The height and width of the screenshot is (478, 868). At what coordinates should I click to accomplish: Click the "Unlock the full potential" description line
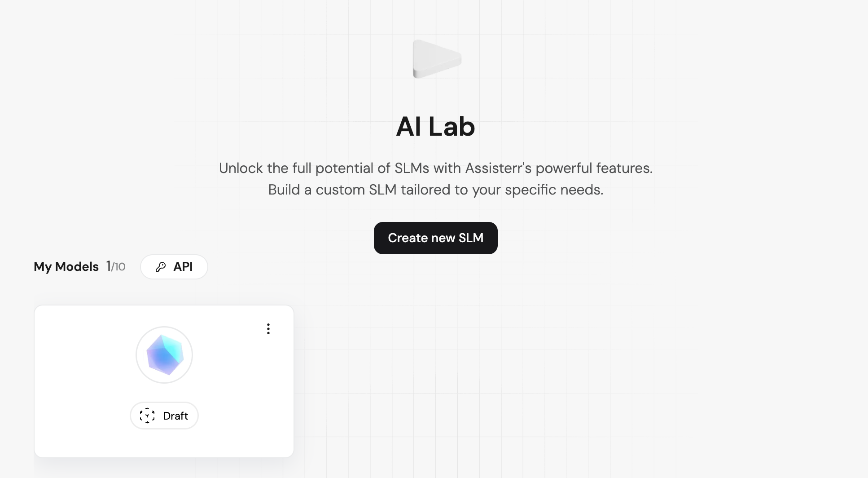pyautogui.click(x=435, y=168)
